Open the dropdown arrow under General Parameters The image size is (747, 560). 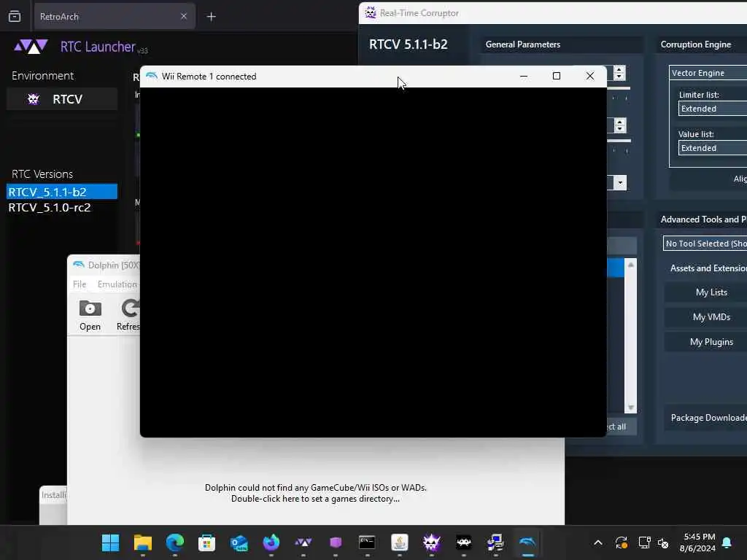tap(620, 182)
